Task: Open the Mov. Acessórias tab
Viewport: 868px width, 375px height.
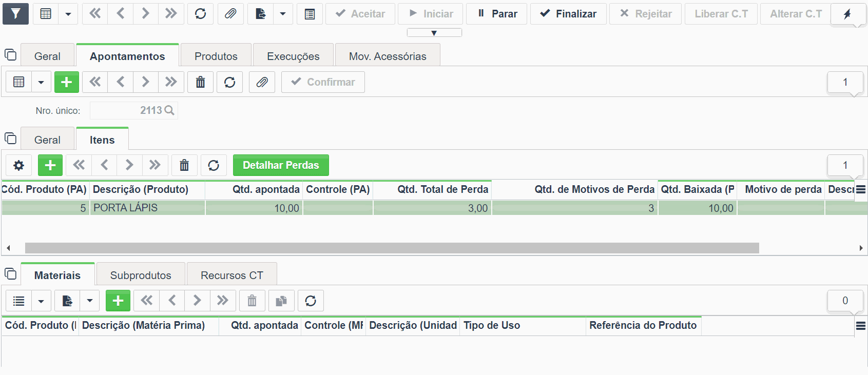Action: coord(388,56)
